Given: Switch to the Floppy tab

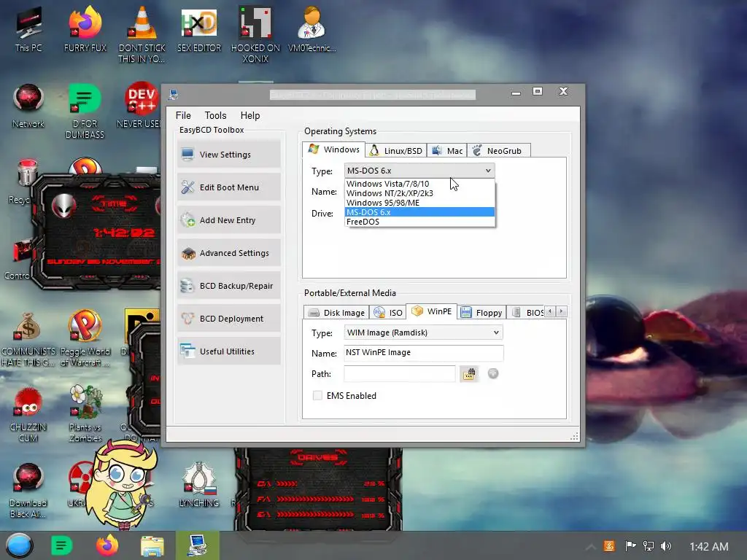Looking at the screenshot, I should point(481,312).
